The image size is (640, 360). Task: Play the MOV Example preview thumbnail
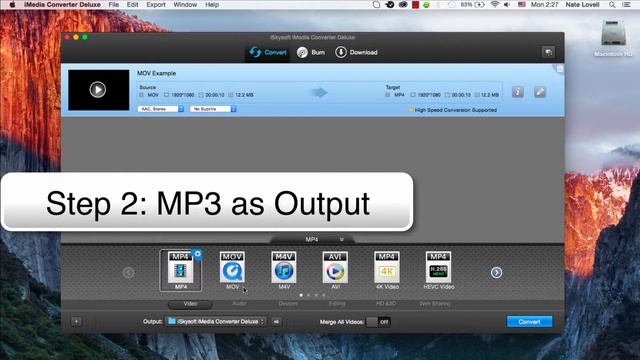point(98,90)
